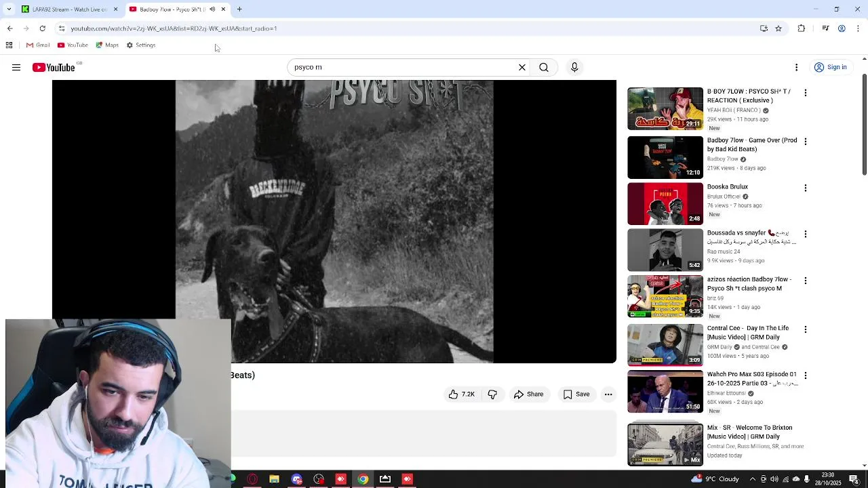This screenshot has height=488, width=868.
Task: Open File Explorer from the taskbar
Action: pos(274,479)
